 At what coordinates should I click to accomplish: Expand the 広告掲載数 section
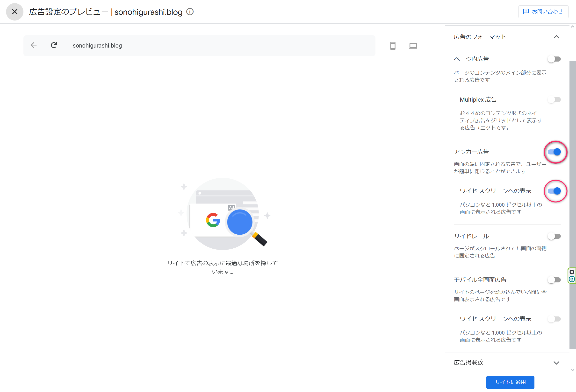pyautogui.click(x=556, y=363)
